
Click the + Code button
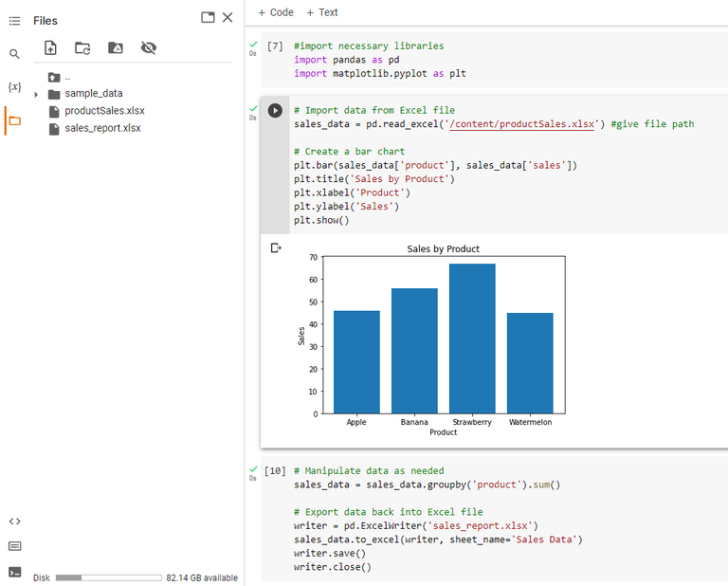(x=276, y=12)
